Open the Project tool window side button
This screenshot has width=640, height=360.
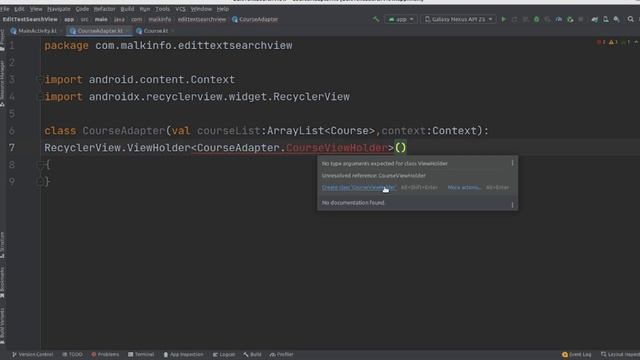point(2,40)
